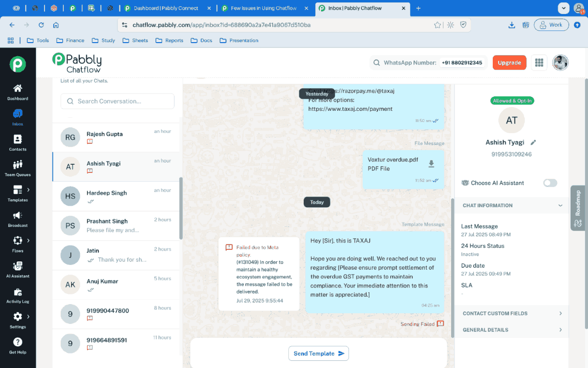Switch to the Dashboard | Pabbly Connect tab
The height and width of the screenshot is (368, 588).
[166, 8]
